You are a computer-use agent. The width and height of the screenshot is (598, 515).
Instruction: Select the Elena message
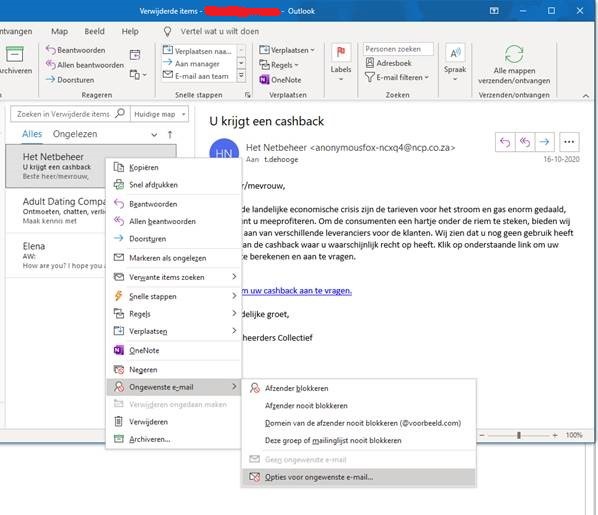(56, 255)
